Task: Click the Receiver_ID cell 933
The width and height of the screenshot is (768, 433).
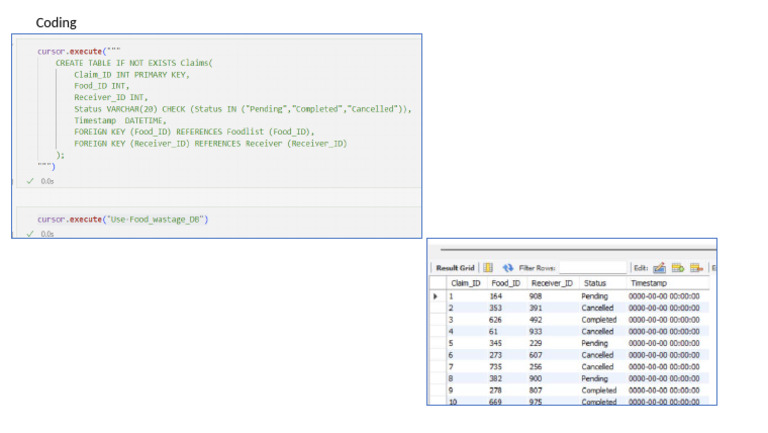Action: point(535,332)
